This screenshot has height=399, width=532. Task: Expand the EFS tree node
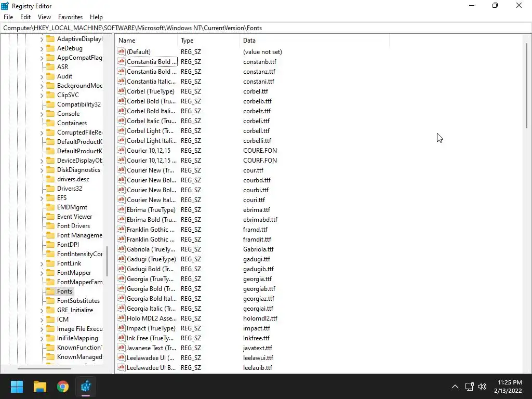click(x=42, y=198)
